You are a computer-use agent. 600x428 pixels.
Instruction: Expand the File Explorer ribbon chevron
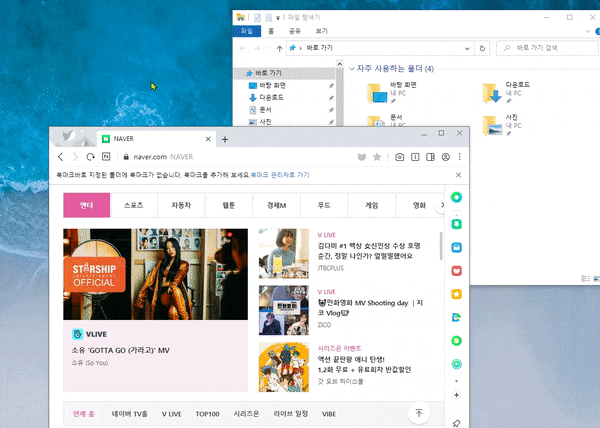coord(588,31)
